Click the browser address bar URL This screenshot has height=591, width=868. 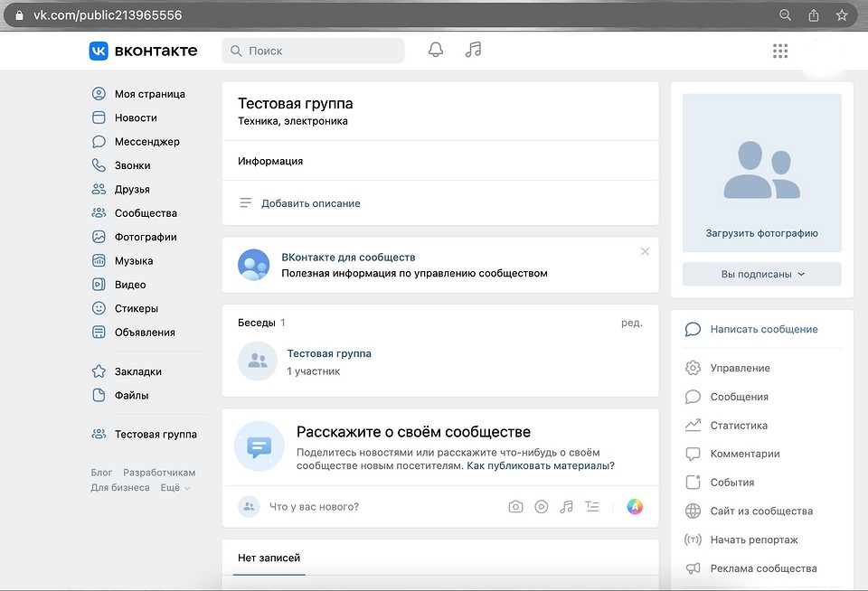point(108,15)
